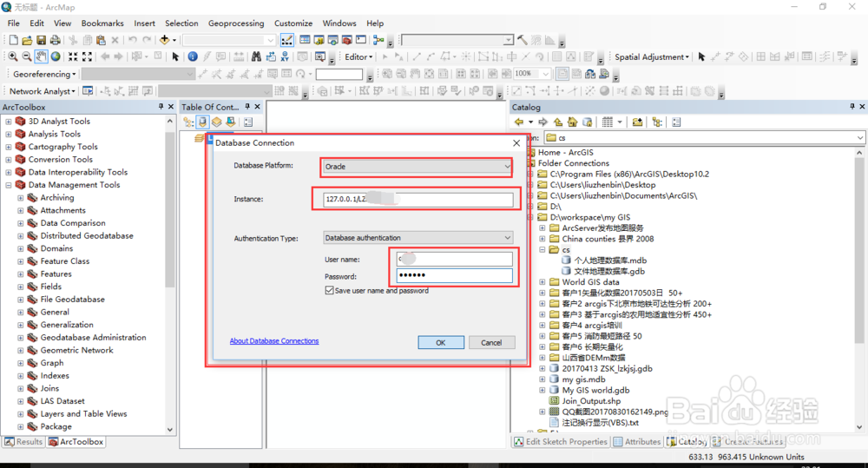Image resolution: width=868 pixels, height=468 pixels.
Task: Open the Windows menu
Action: (339, 23)
